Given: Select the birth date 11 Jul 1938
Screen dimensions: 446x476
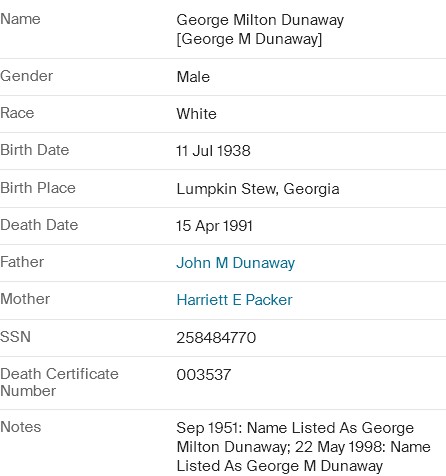Looking at the screenshot, I should coord(213,151).
